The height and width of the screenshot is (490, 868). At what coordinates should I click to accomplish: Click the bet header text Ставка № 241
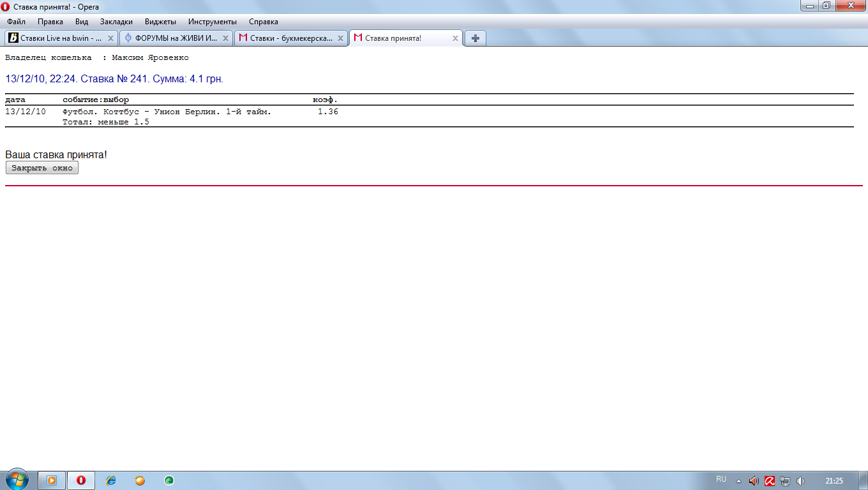114,79
